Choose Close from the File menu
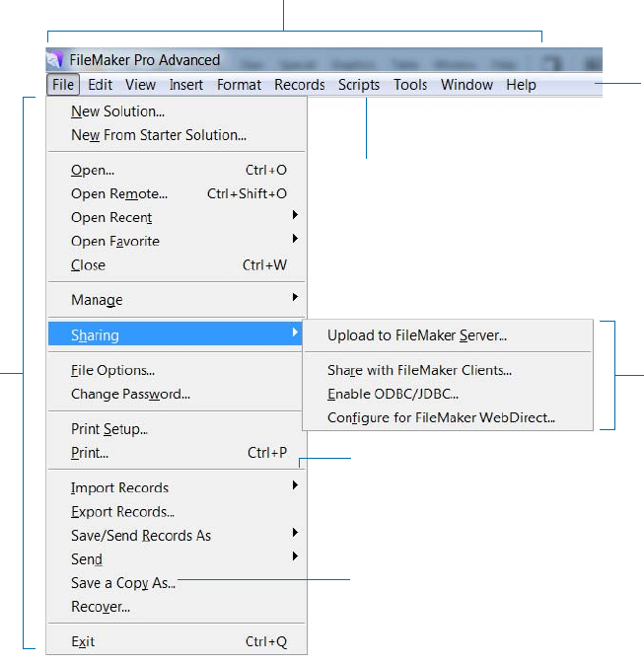This screenshot has height=665, width=644. click(x=177, y=265)
